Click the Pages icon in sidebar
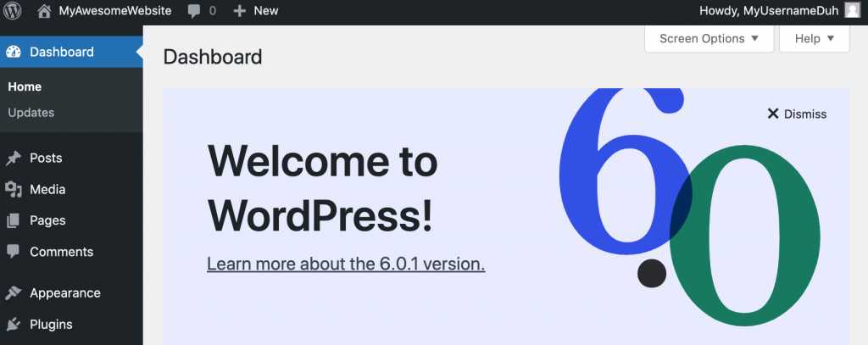Viewport: 868px width, 345px height. pyautogui.click(x=14, y=221)
